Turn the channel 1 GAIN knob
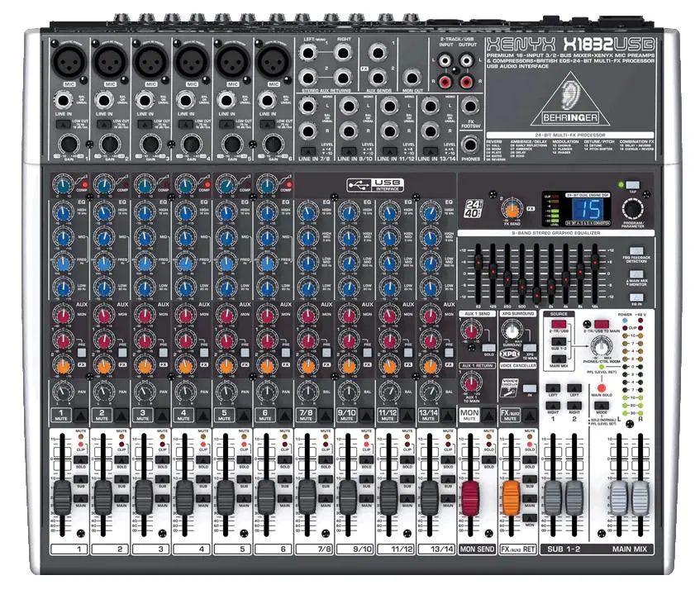The image size is (700, 599). (x=69, y=144)
